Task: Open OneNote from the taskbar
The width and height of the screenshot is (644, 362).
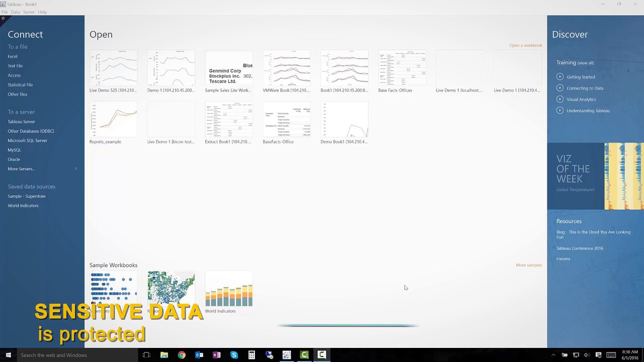Action: [x=216, y=355]
